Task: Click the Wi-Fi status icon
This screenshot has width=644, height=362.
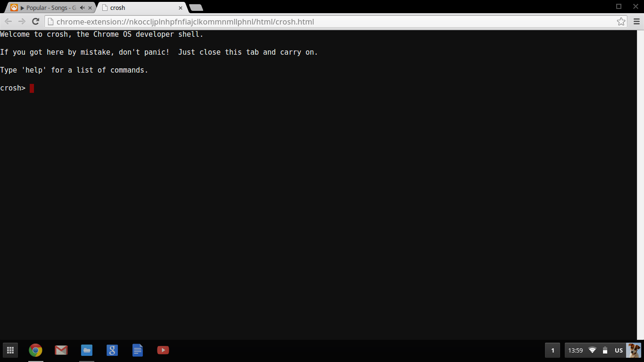Action: pyautogui.click(x=593, y=350)
